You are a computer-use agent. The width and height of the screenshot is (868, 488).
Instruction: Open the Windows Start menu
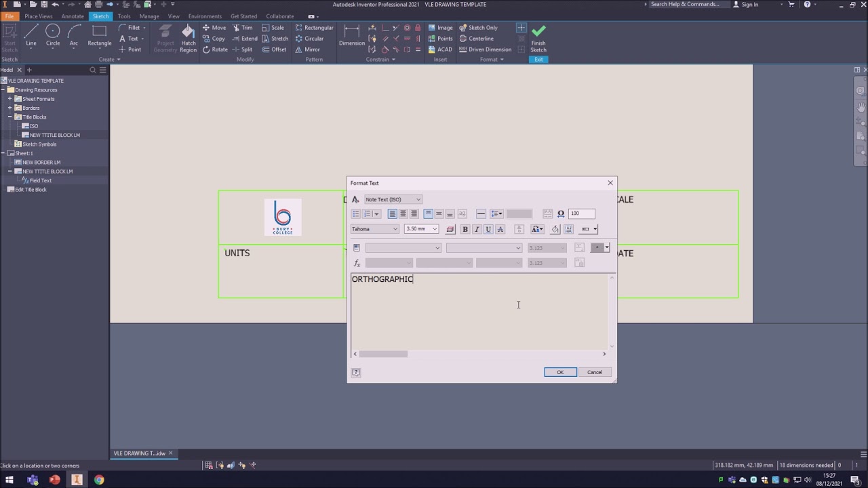(9, 480)
